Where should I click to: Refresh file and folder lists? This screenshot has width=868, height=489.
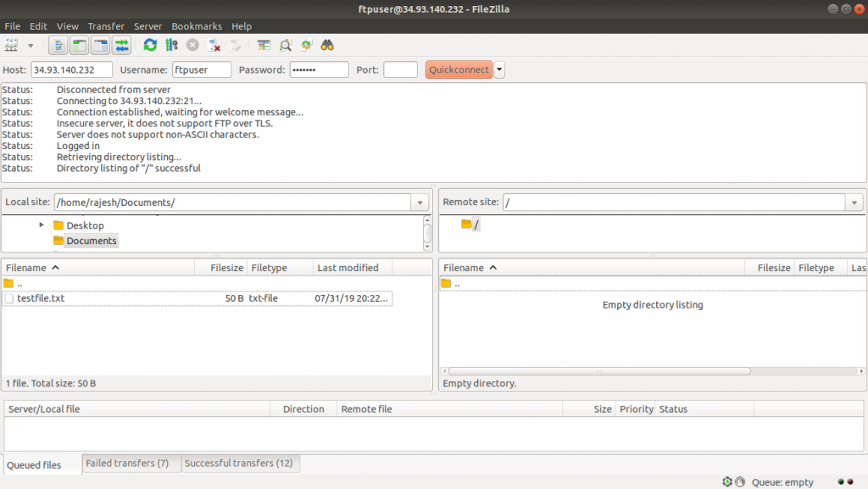(150, 46)
